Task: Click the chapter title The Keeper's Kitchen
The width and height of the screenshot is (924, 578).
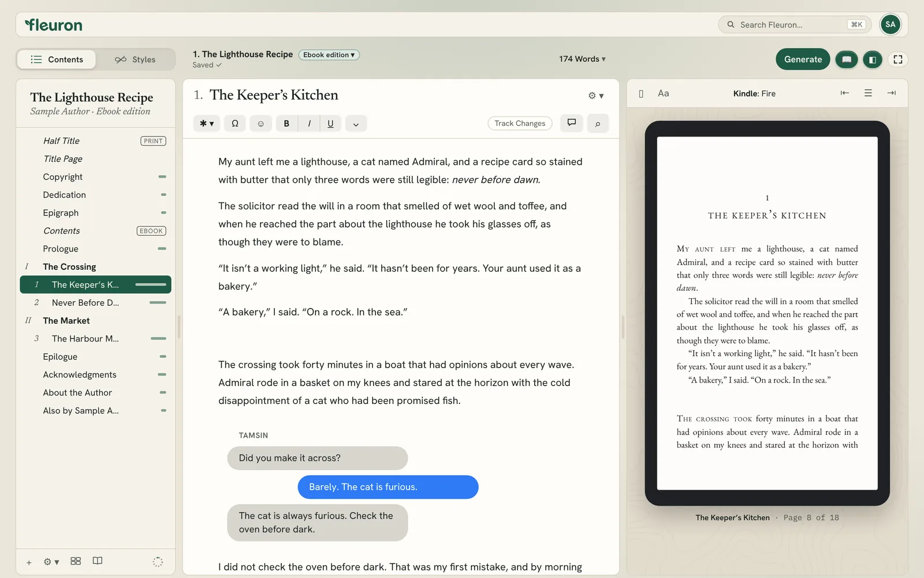Action: [x=274, y=95]
